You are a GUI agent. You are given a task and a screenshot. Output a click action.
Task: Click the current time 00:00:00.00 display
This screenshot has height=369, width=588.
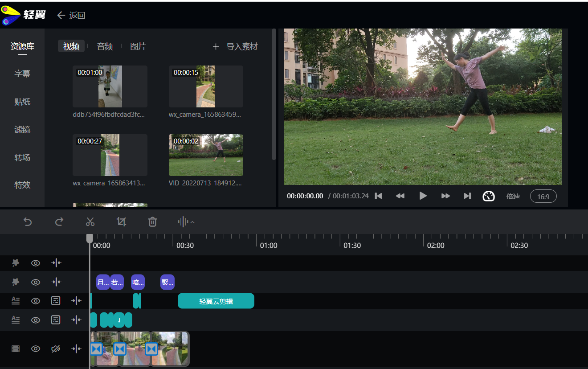[x=305, y=196]
